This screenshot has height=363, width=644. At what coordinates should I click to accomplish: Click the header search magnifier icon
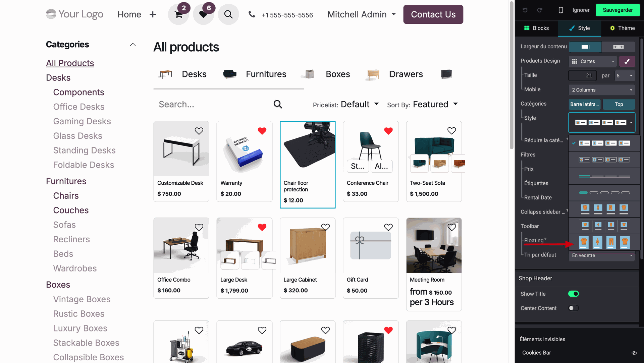(x=228, y=14)
